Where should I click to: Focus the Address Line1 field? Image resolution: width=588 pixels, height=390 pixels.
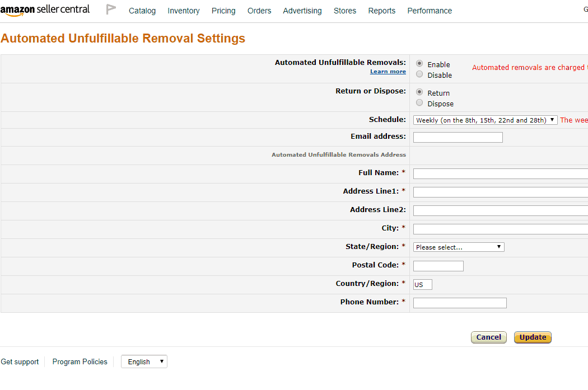pos(501,192)
